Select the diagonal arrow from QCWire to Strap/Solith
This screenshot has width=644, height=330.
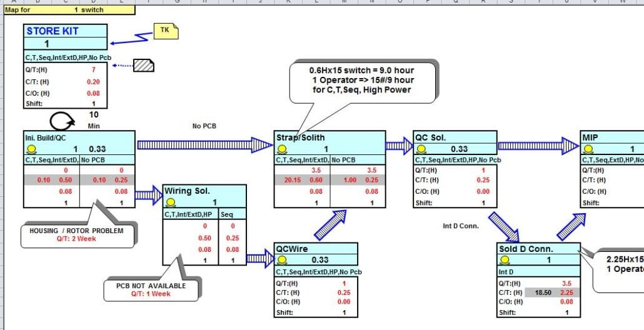coord(331,225)
